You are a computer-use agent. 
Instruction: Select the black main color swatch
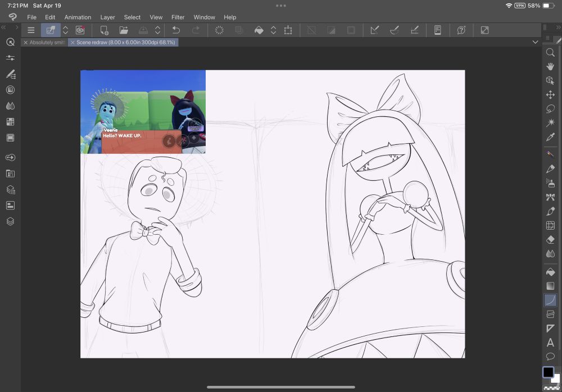point(547,372)
